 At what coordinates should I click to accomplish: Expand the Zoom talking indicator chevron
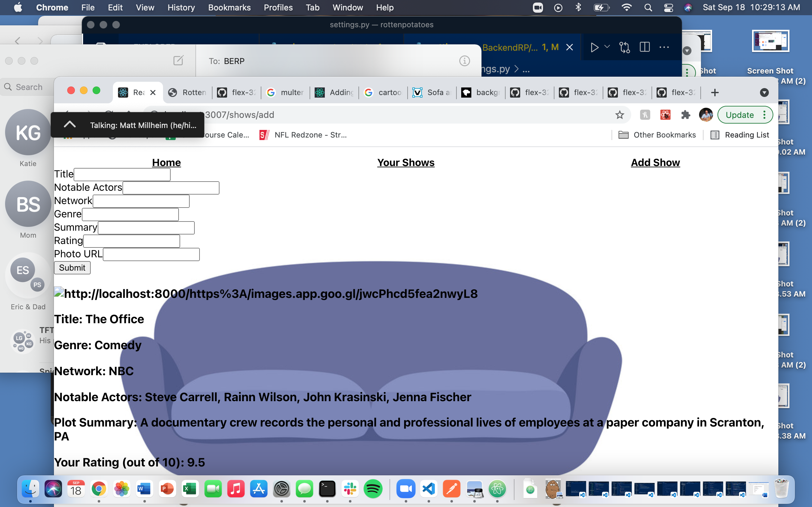[70, 125]
